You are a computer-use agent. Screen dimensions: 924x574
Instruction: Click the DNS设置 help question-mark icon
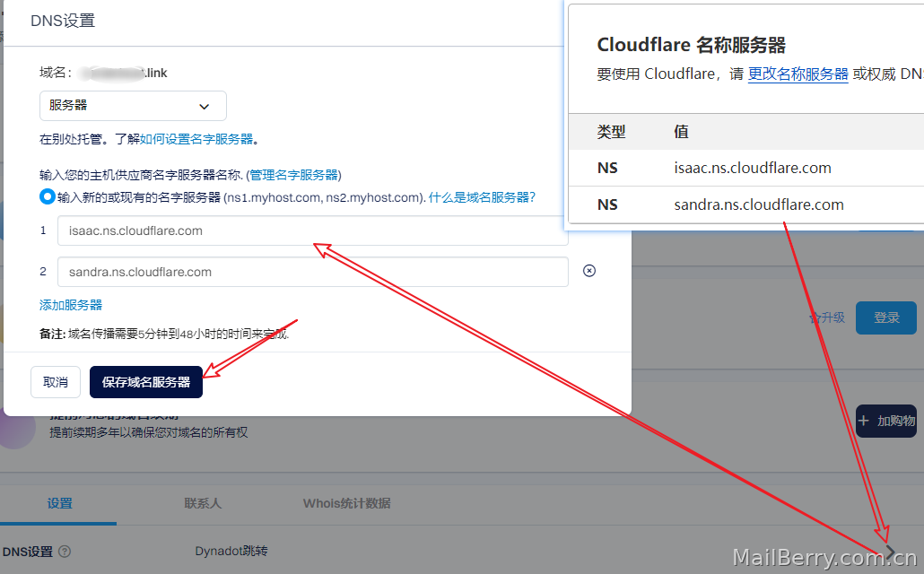(x=65, y=552)
